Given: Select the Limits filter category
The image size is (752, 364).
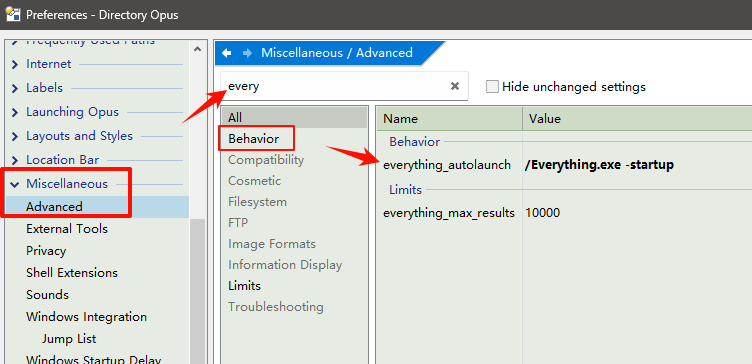Looking at the screenshot, I should [245, 286].
